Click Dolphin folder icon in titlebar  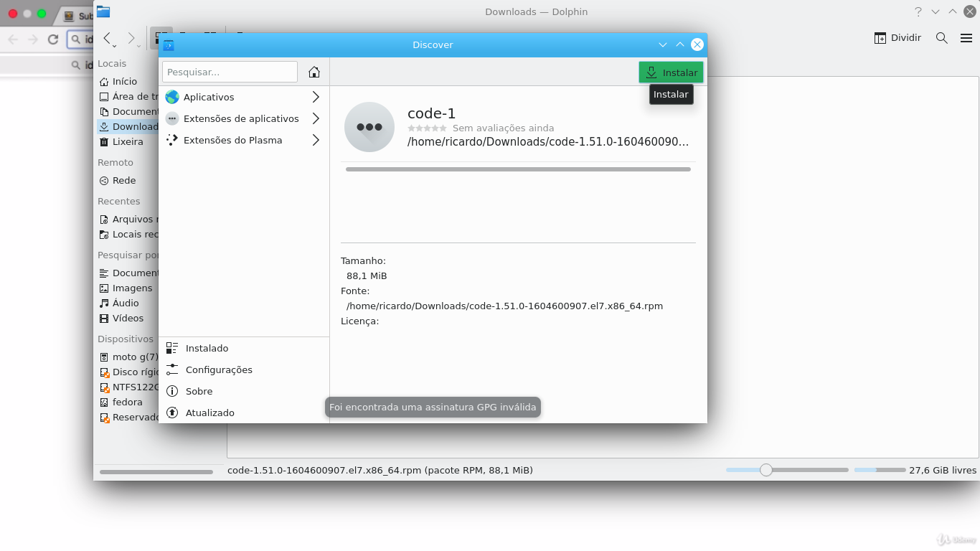(103, 11)
